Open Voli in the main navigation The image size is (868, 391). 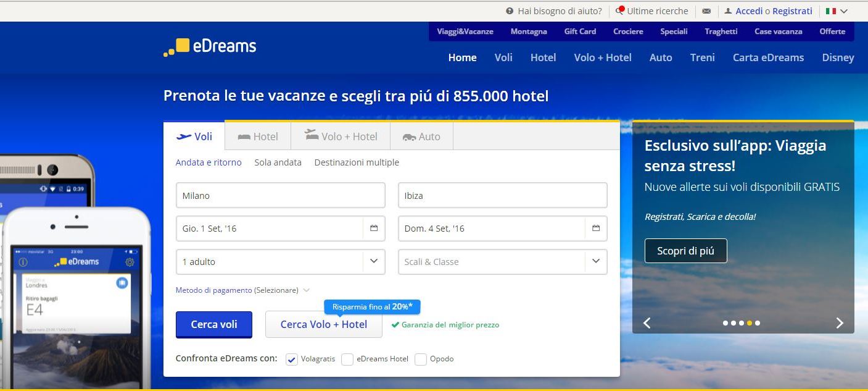(503, 57)
